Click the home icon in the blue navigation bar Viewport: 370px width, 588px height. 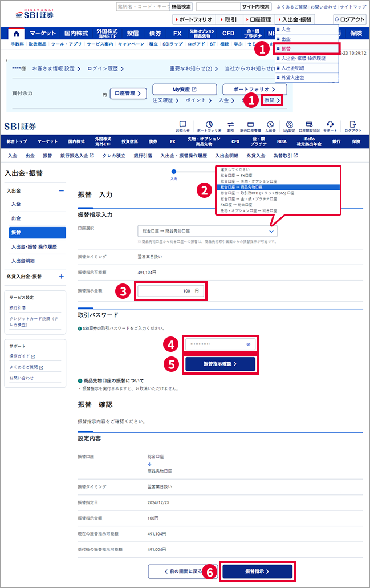17,34
